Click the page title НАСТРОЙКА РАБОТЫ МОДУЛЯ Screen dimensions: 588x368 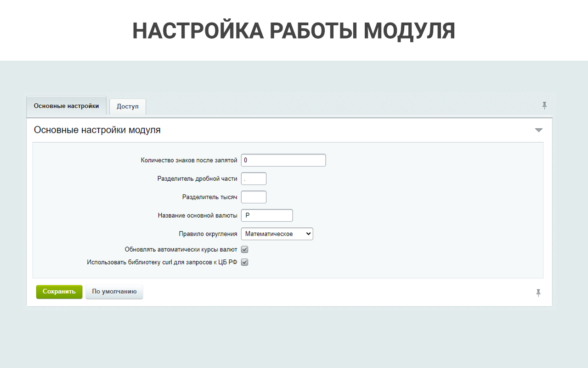[294, 31]
